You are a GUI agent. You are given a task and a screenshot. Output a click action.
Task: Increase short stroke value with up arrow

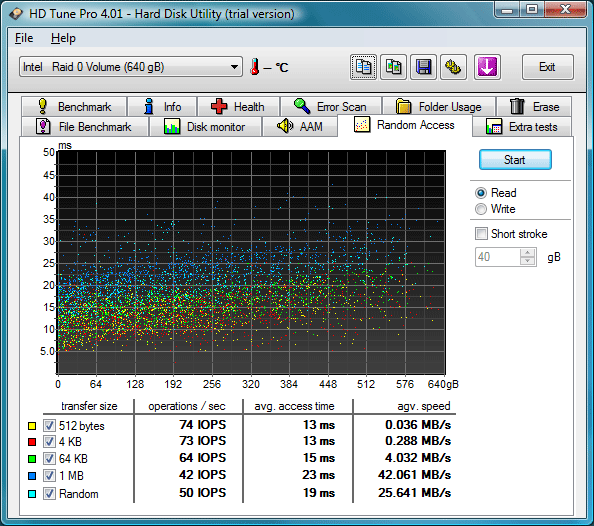(x=527, y=253)
